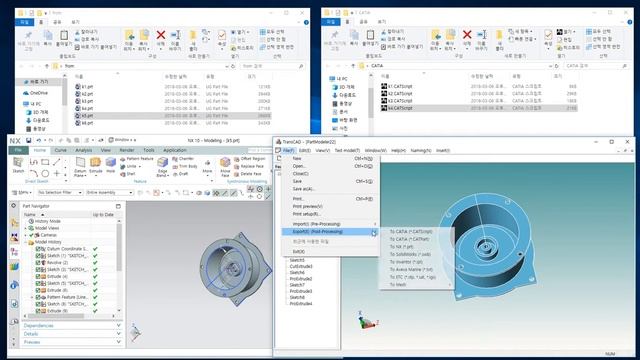Click Delete Face in NX ribbon
Screen dimensions: 640x360
pyautogui.click(x=247, y=173)
